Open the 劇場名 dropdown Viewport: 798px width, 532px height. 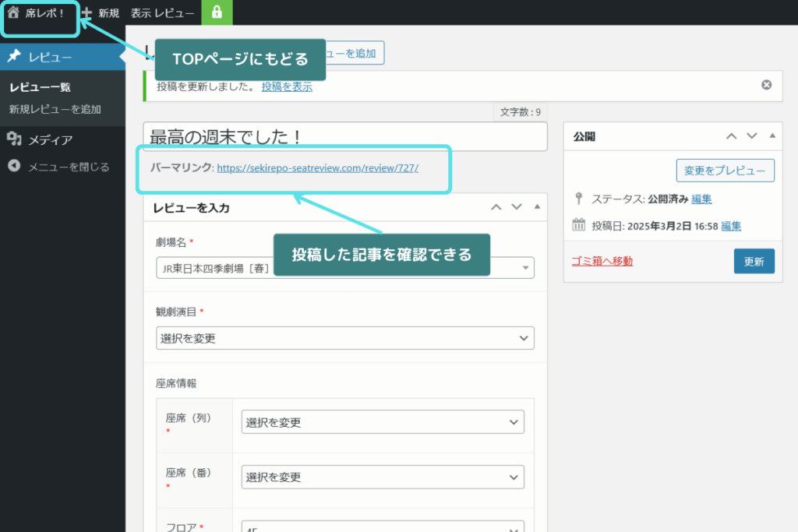pyautogui.click(x=345, y=267)
